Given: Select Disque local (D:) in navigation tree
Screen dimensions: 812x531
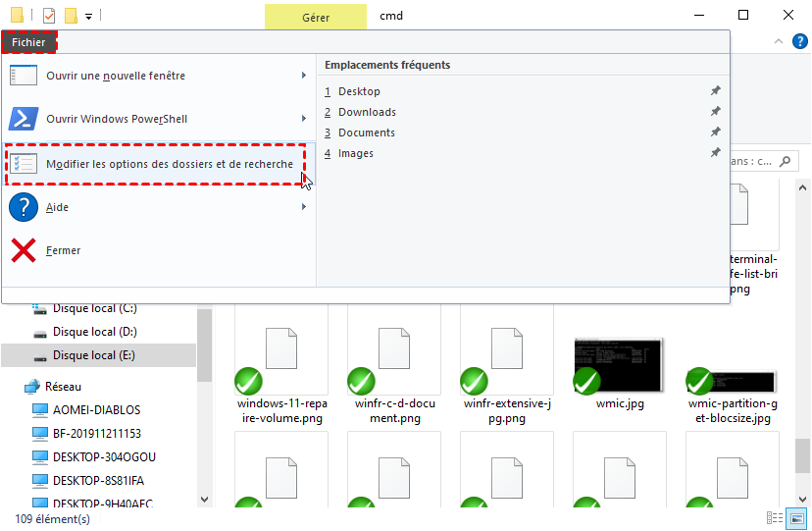Looking at the screenshot, I should tap(94, 332).
